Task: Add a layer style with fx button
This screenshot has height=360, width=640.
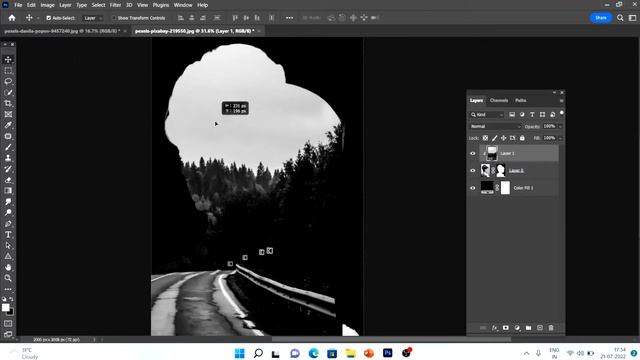Action: 495,328
